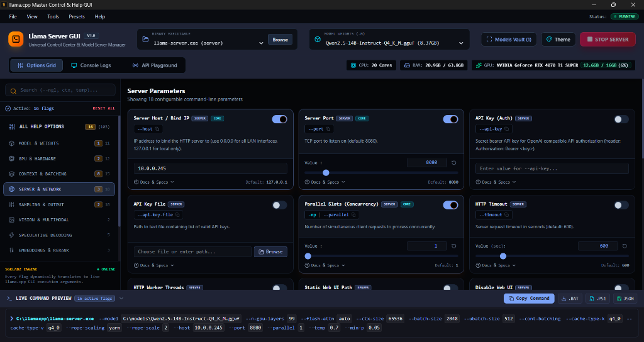Open the Presets menu
Image resolution: width=644 pixels, height=342 pixels.
coord(77,17)
